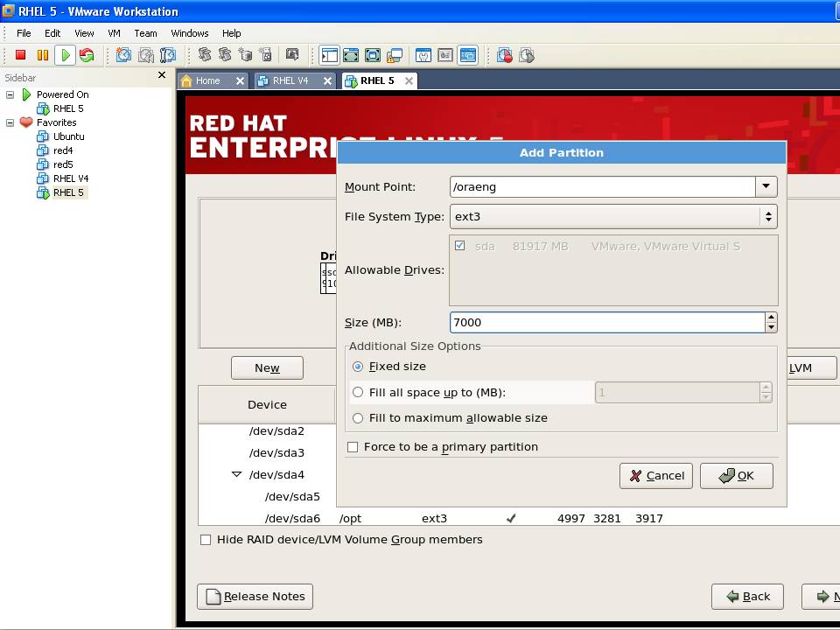Screen dimensions: 840x630
Task: Open the Windows menu
Action: point(190,33)
